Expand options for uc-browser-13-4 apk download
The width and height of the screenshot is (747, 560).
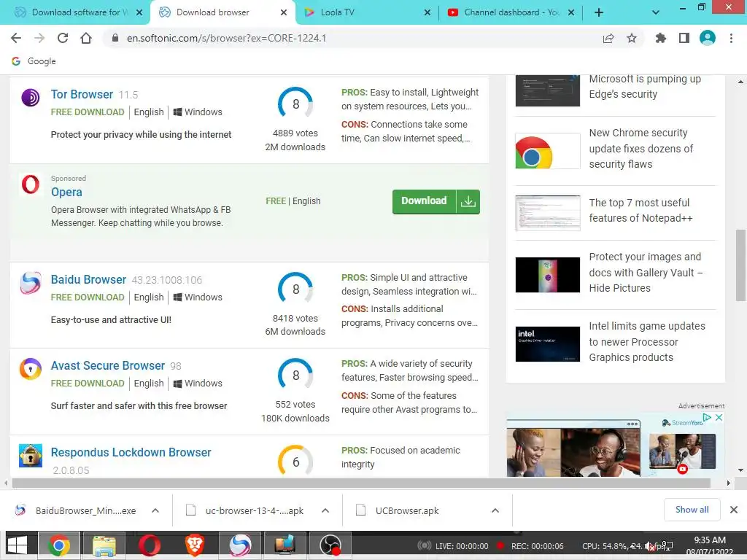[325, 510]
